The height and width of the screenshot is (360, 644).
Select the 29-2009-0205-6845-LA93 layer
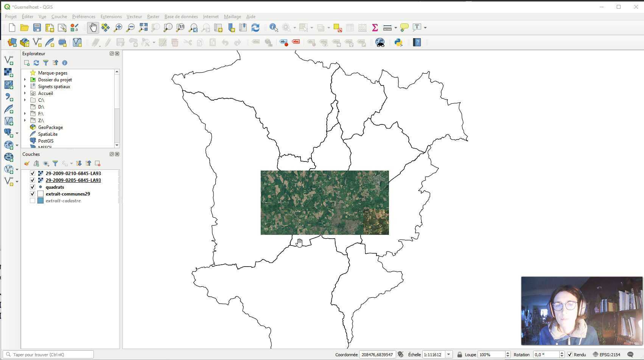click(73, 180)
